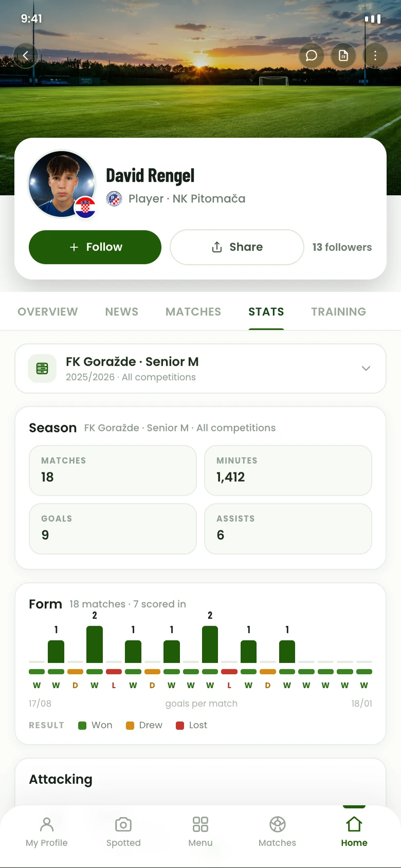
Task: Go to Matches in bottom navigation
Action: tap(277, 831)
